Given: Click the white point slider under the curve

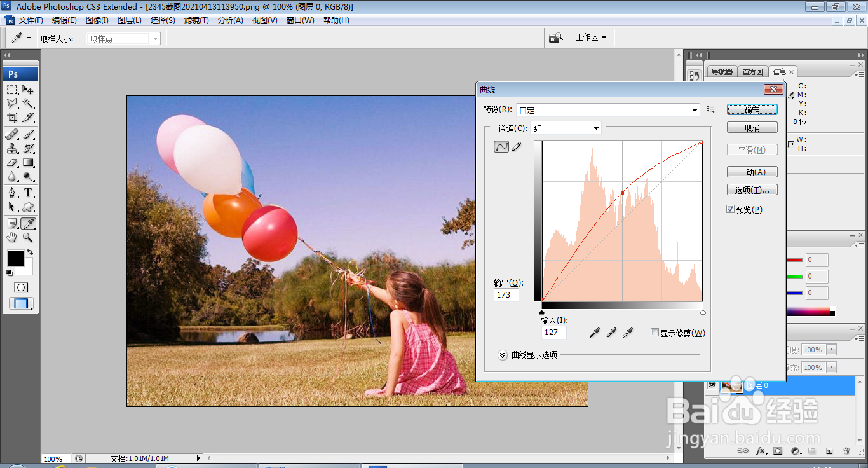Looking at the screenshot, I should 703,312.
